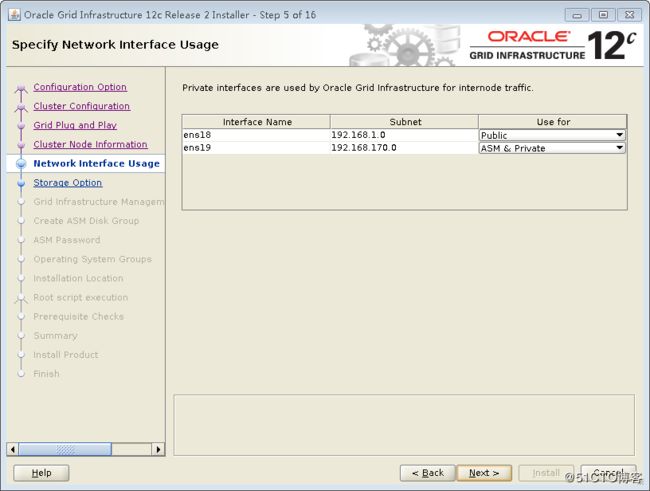The width and height of the screenshot is (650, 491).
Task: Open the Use for dropdown for ens19
Action: point(552,148)
